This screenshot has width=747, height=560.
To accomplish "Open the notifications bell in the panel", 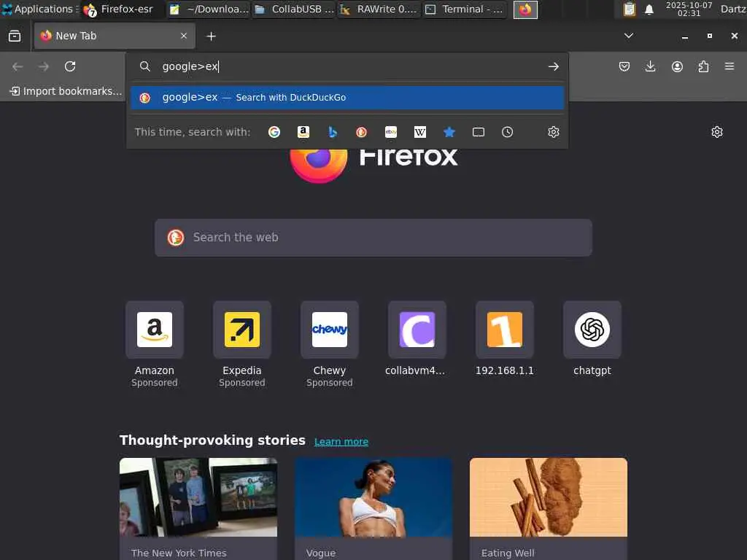I will (649, 9).
